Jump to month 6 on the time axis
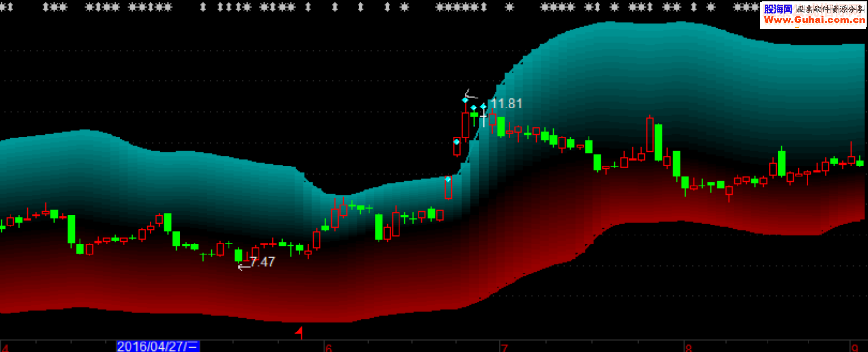Image resolution: width=868 pixels, height=352 pixels. (329, 348)
